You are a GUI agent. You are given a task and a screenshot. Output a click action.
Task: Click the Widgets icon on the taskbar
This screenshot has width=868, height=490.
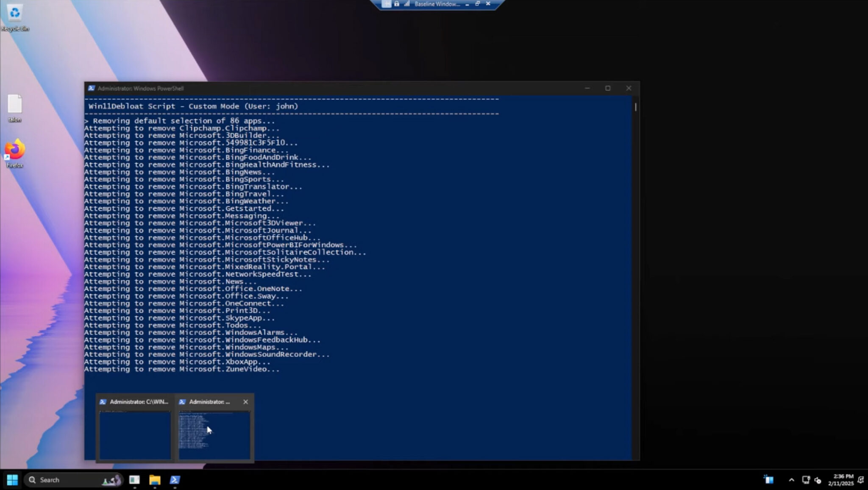click(x=768, y=479)
